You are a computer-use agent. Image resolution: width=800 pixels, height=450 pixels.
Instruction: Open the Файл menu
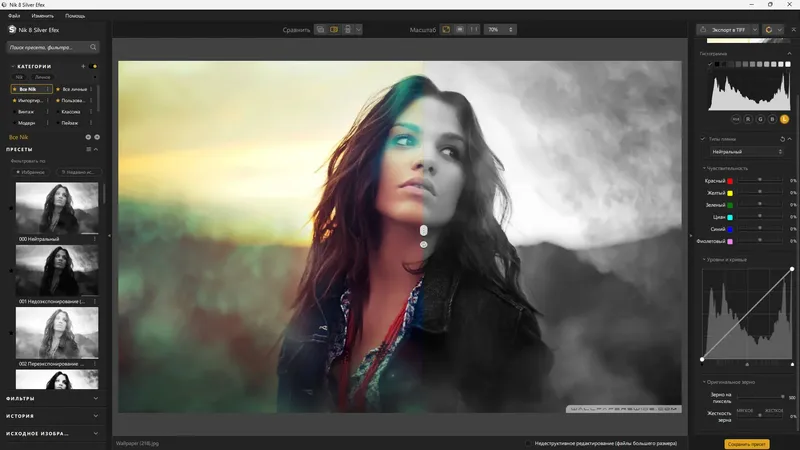[x=14, y=16]
